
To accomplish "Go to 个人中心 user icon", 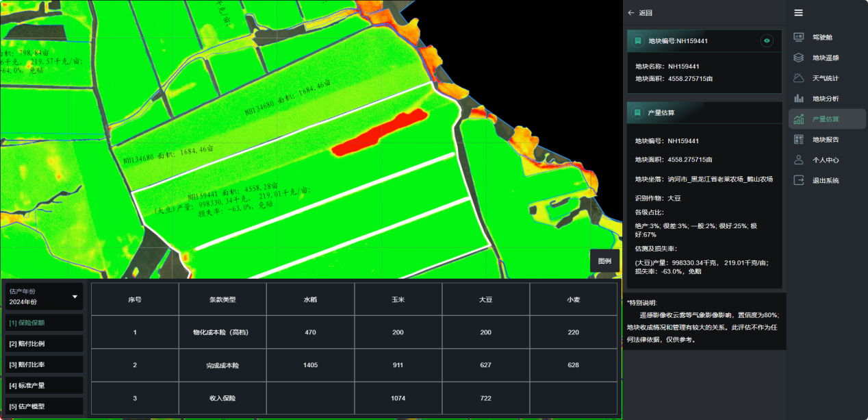I will (x=798, y=160).
